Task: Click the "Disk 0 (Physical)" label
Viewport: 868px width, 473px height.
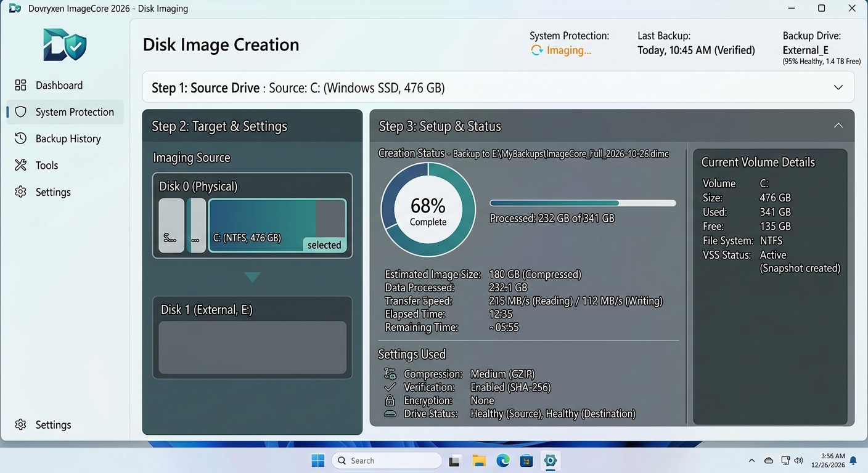Action: point(198,186)
